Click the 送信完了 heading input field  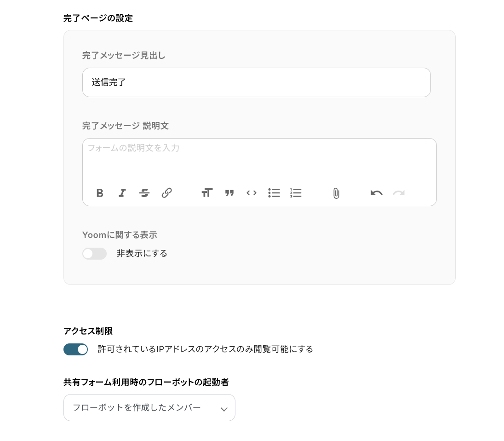point(256,82)
